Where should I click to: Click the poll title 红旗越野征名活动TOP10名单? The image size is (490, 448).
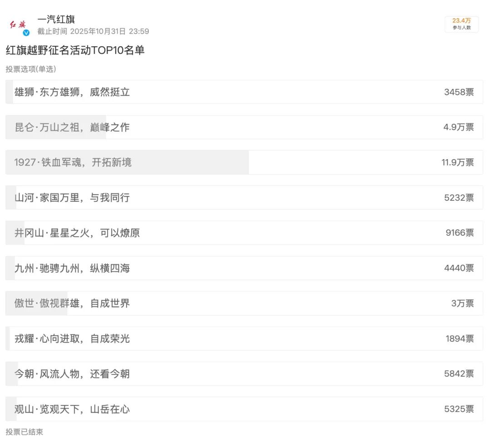(75, 50)
